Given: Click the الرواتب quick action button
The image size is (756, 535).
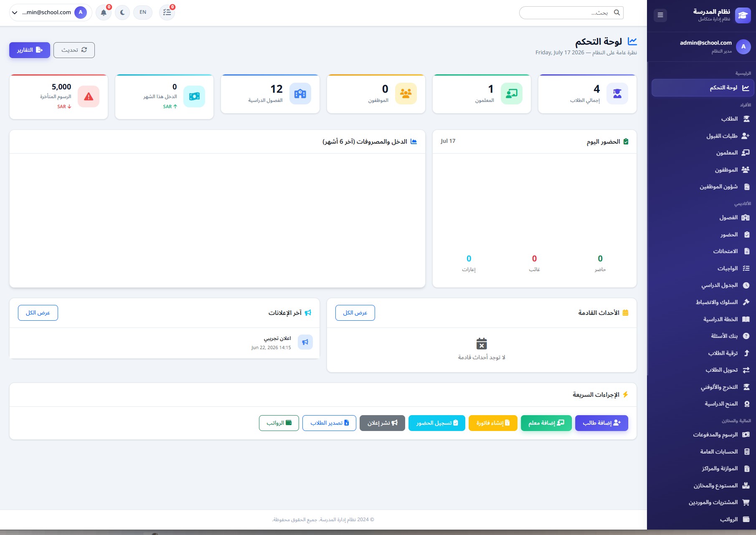Looking at the screenshot, I should pyautogui.click(x=279, y=423).
